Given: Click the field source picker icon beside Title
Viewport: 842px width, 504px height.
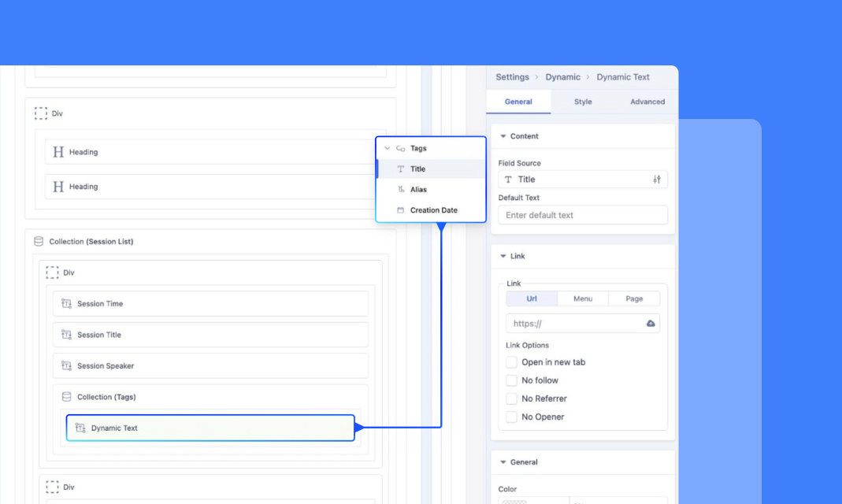Looking at the screenshot, I should tap(657, 180).
